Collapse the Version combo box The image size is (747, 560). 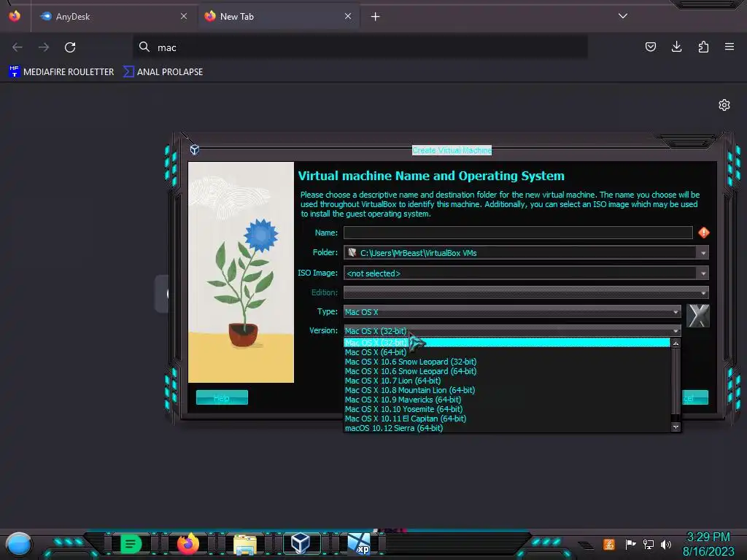coord(512,331)
